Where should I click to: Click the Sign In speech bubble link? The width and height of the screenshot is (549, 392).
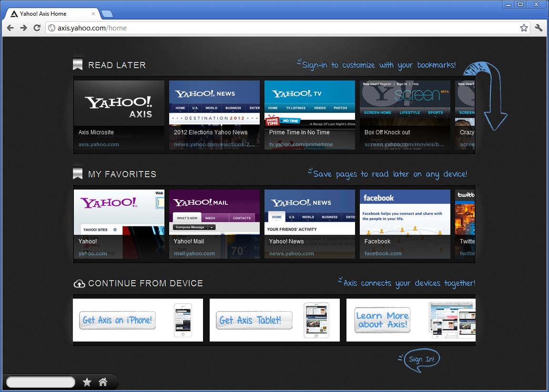(422, 359)
